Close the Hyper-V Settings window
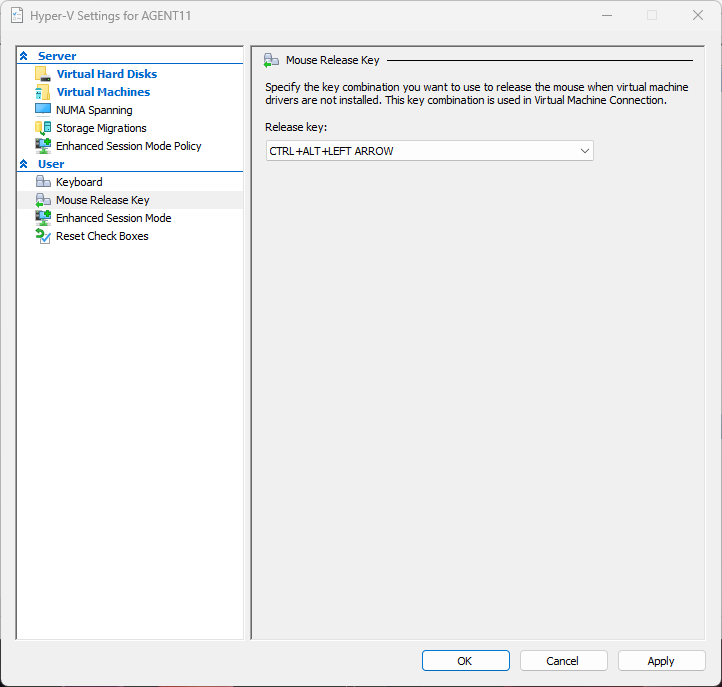This screenshot has width=722, height=687. (697, 15)
